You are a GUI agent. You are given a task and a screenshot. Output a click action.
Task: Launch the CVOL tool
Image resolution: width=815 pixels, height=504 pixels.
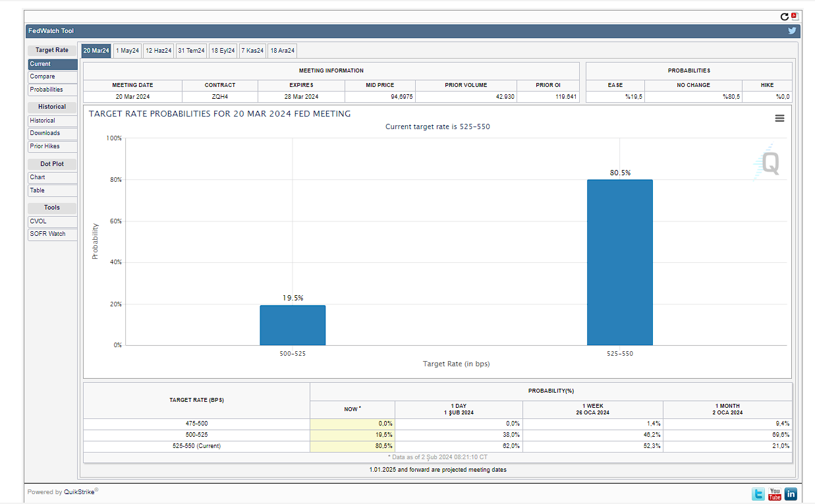(x=52, y=221)
